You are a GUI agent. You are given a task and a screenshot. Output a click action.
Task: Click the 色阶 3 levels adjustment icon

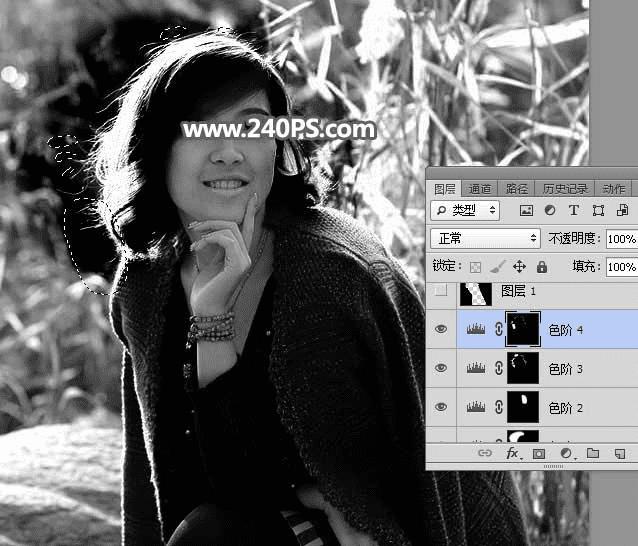tap(476, 368)
